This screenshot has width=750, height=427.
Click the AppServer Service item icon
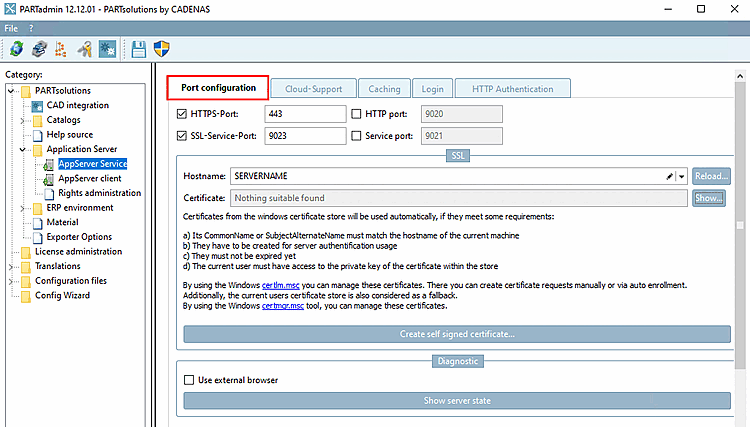tap(49, 164)
